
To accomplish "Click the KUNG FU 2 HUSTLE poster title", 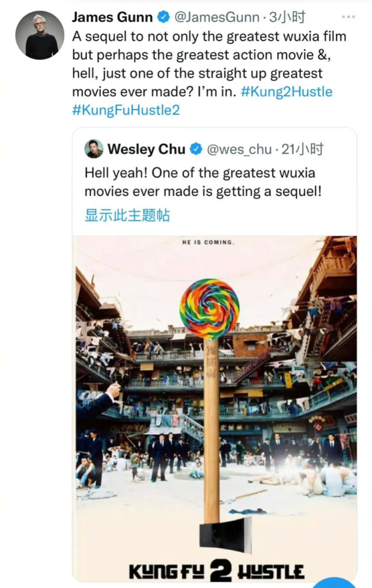I will 216,571.
